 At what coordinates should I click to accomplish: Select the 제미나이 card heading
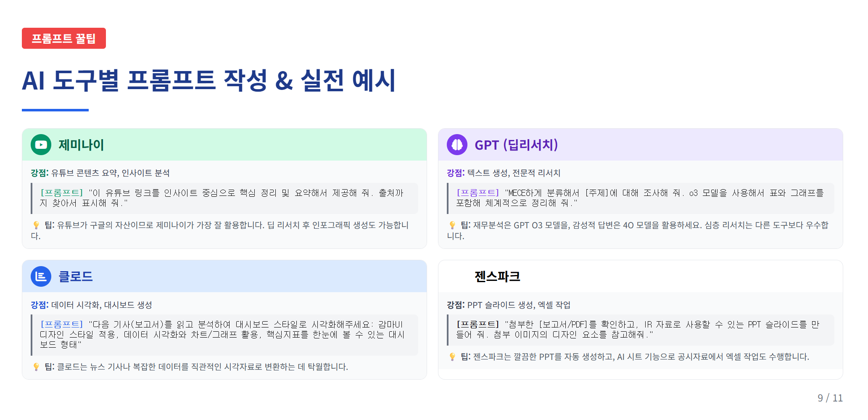[81, 145]
